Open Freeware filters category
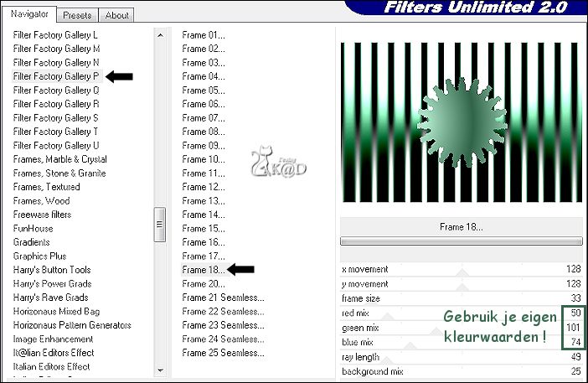The image size is (588, 383). coord(42,215)
